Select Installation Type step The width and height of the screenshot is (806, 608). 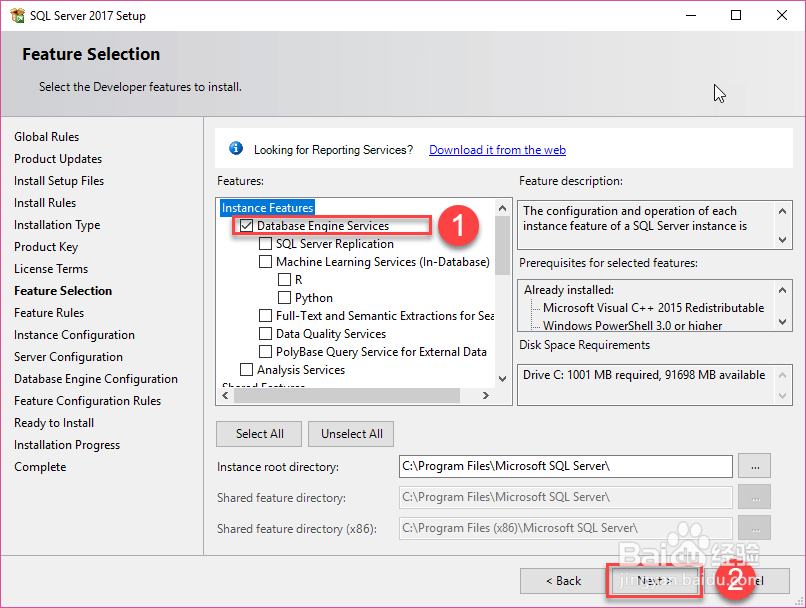coord(57,225)
